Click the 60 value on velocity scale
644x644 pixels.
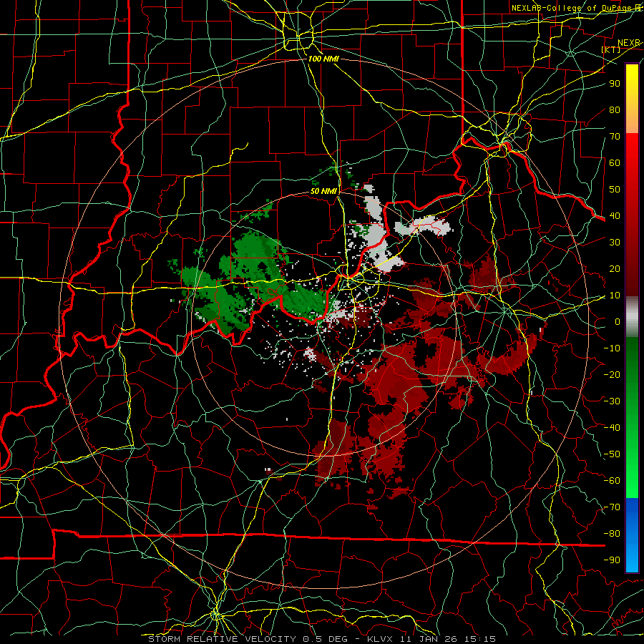[x=615, y=162]
